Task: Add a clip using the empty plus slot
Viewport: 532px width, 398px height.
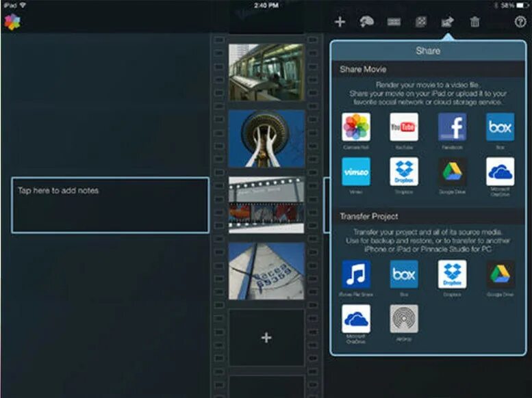Action: [x=266, y=337]
